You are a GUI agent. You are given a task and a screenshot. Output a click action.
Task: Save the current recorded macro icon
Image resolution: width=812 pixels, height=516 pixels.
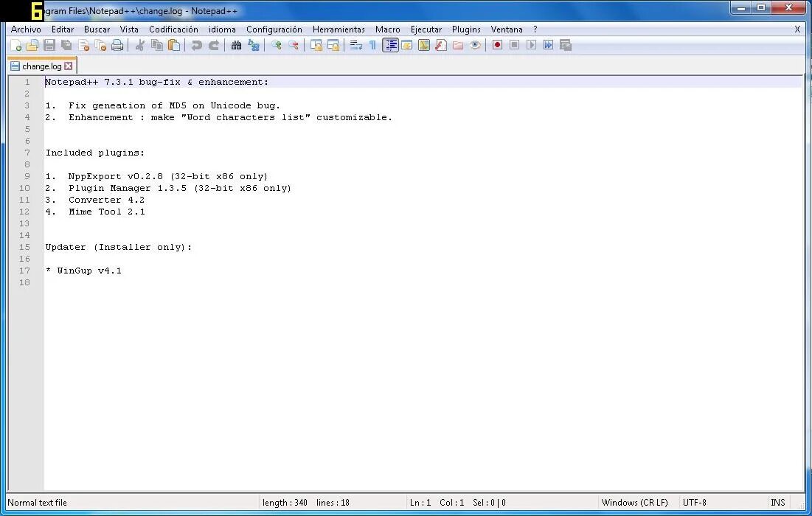[566, 45]
